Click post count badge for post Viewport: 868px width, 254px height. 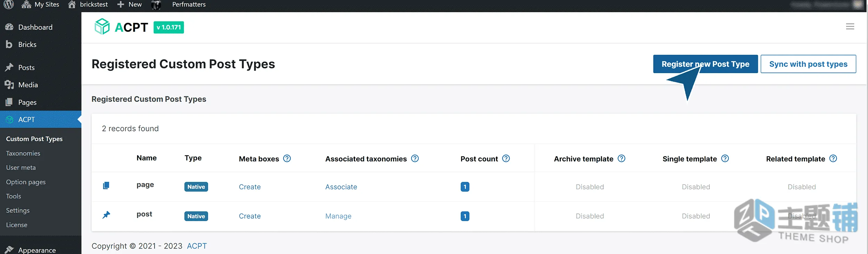465,216
